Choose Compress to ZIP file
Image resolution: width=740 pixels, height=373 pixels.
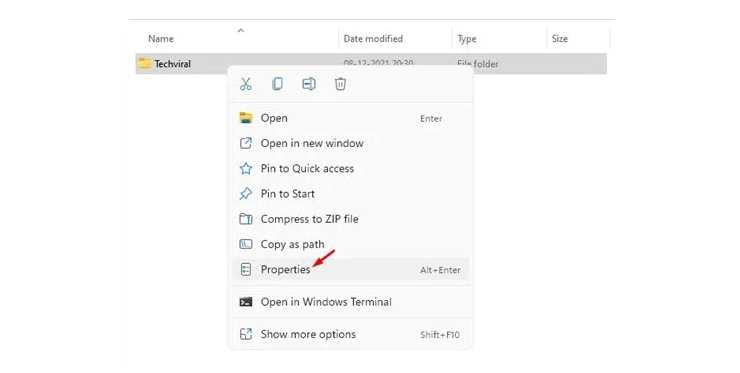coord(350,219)
